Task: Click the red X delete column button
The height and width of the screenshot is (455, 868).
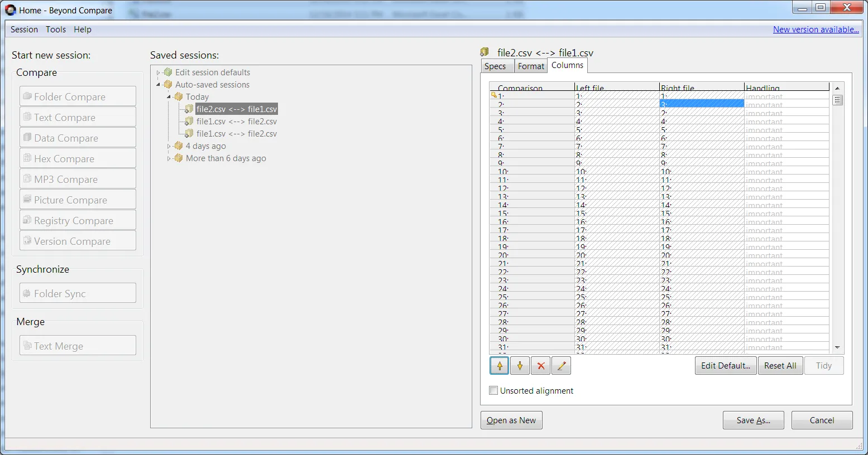Action: tap(540, 366)
